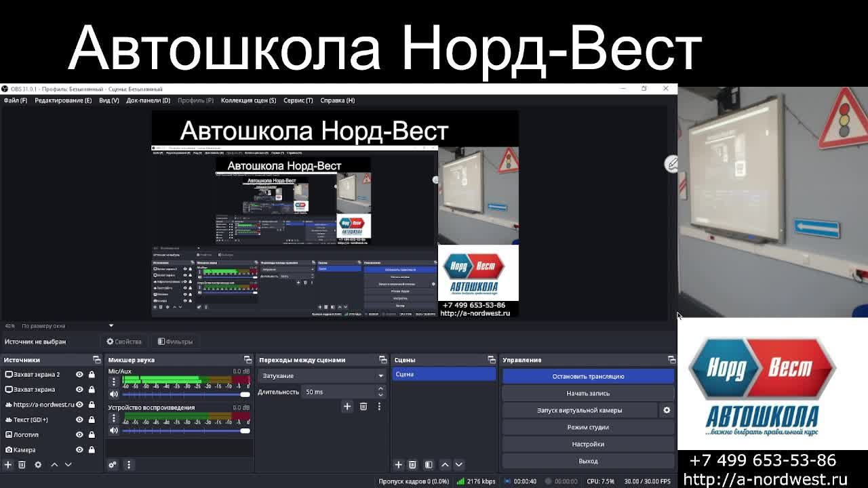Open the Затухание transition dropdown
The height and width of the screenshot is (488, 868).
click(321, 375)
